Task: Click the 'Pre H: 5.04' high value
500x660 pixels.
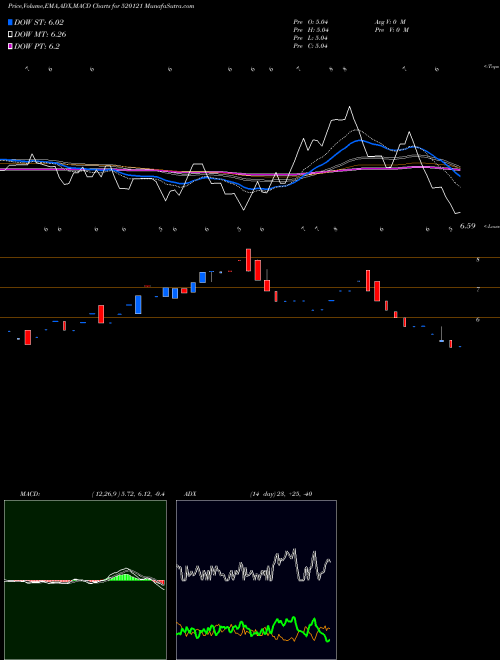Action: click(311, 30)
